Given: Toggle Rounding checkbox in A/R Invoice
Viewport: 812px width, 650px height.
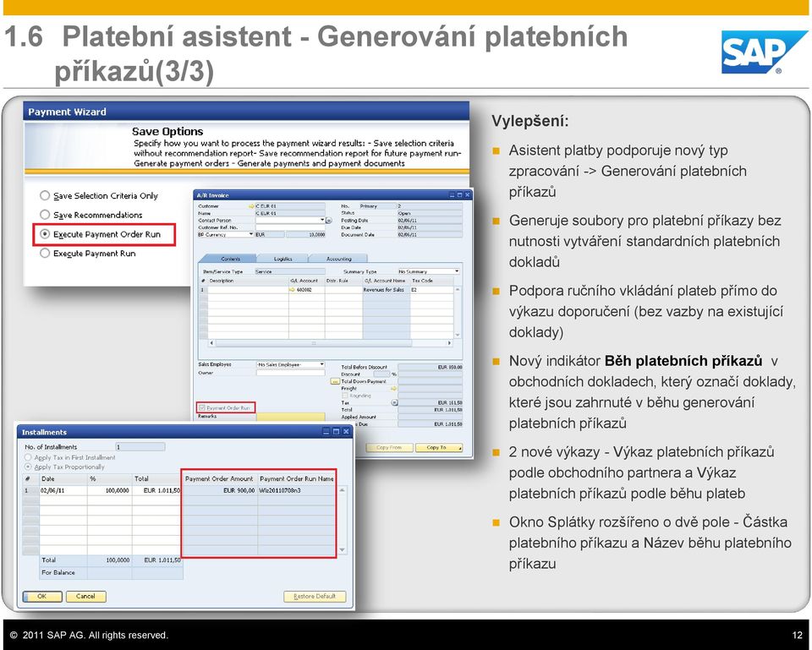Looking at the screenshot, I should 345,396.
